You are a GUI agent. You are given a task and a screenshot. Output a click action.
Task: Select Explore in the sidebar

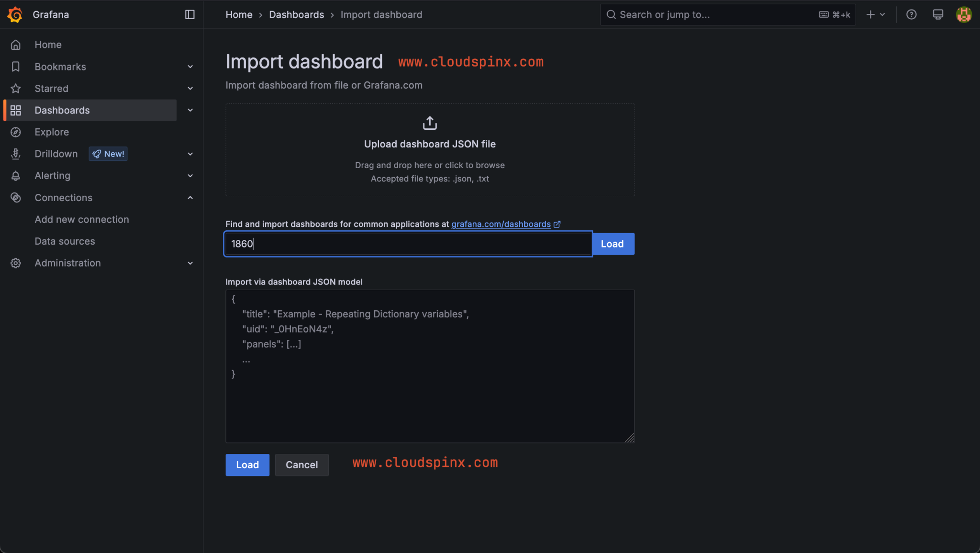[x=52, y=132]
